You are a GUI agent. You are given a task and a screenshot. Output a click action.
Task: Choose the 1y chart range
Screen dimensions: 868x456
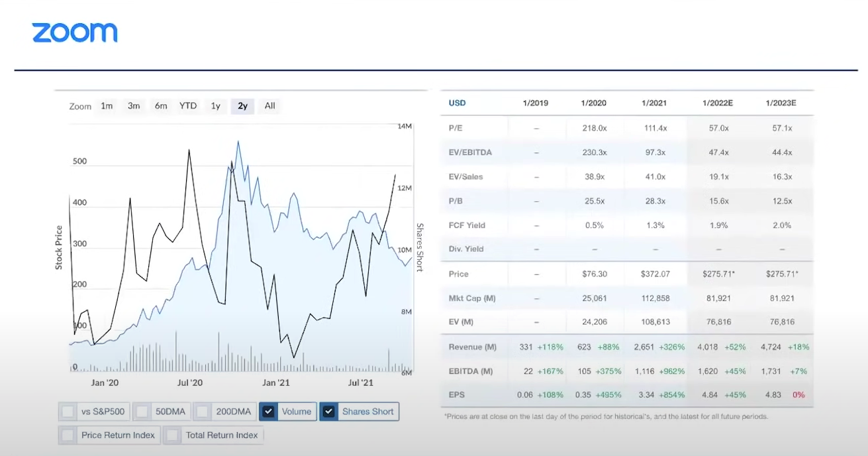pyautogui.click(x=215, y=106)
